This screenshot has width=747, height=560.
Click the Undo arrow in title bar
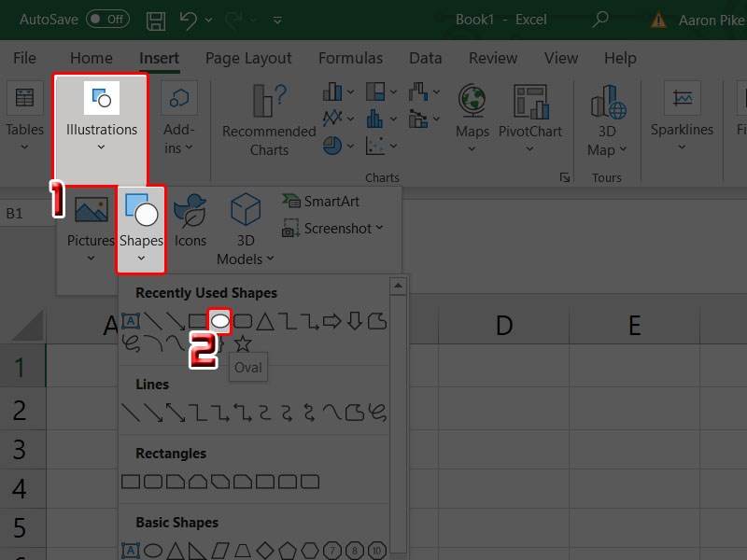tap(190, 19)
